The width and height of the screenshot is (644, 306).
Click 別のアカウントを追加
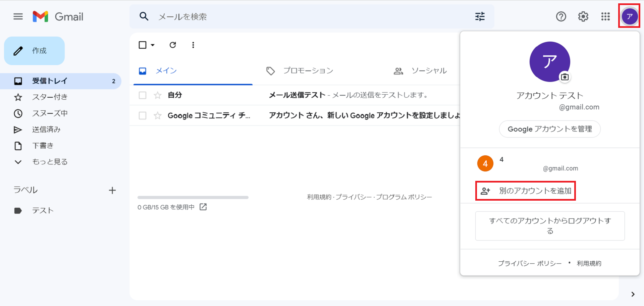526,191
